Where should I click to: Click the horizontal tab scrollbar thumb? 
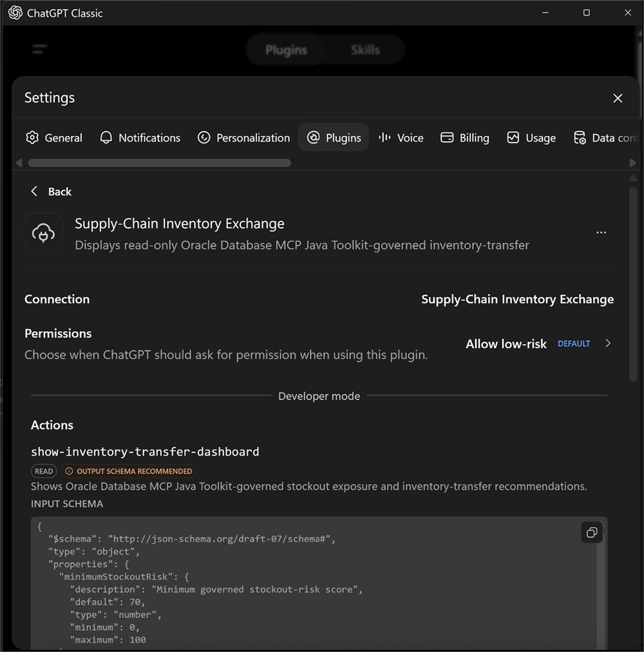(159, 163)
